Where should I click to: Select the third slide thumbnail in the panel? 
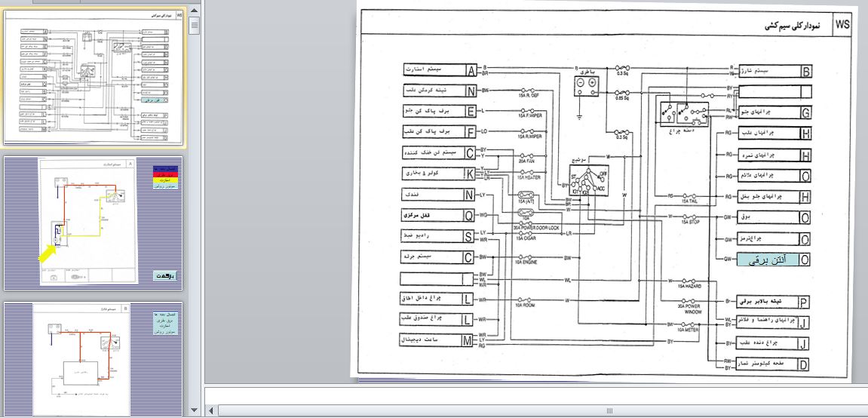94,358
